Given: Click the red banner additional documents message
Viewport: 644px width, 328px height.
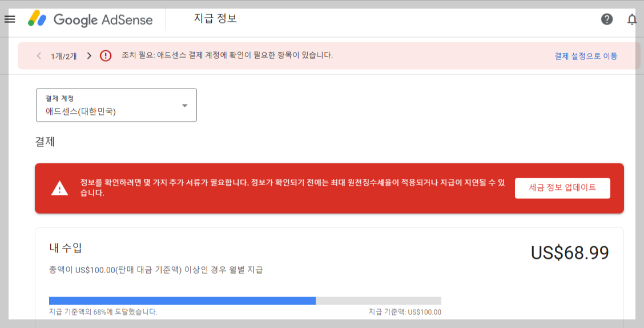Looking at the screenshot, I should pos(292,188).
